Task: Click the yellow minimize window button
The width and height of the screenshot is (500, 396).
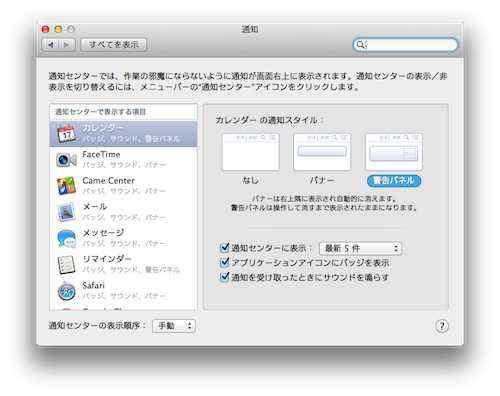Action: [58, 29]
